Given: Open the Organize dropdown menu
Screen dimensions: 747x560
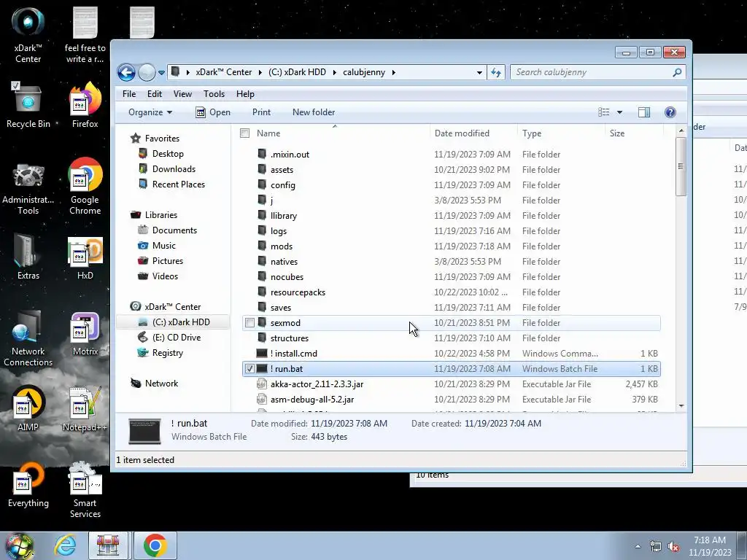Looking at the screenshot, I should (x=150, y=112).
